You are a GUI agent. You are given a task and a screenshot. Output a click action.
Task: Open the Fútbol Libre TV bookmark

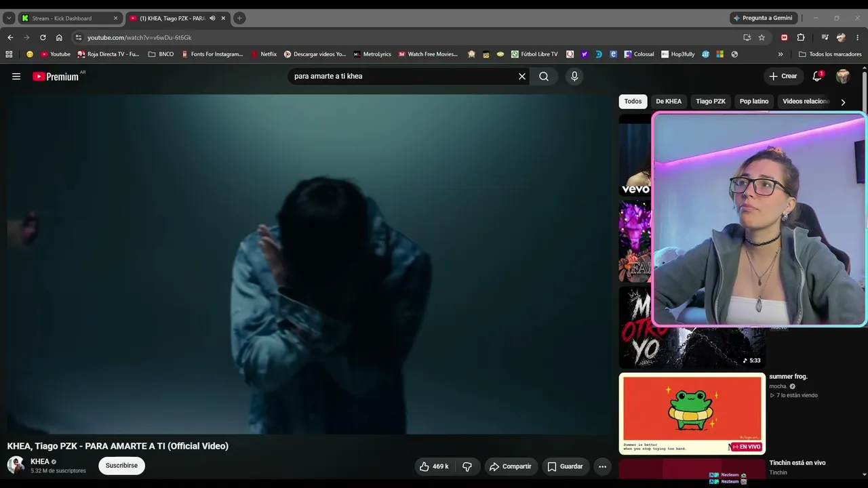click(534, 54)
